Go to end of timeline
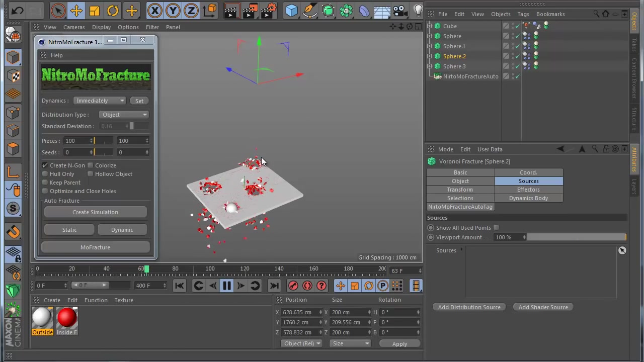The width and height of the screenshot is (644, 362). 274,286
